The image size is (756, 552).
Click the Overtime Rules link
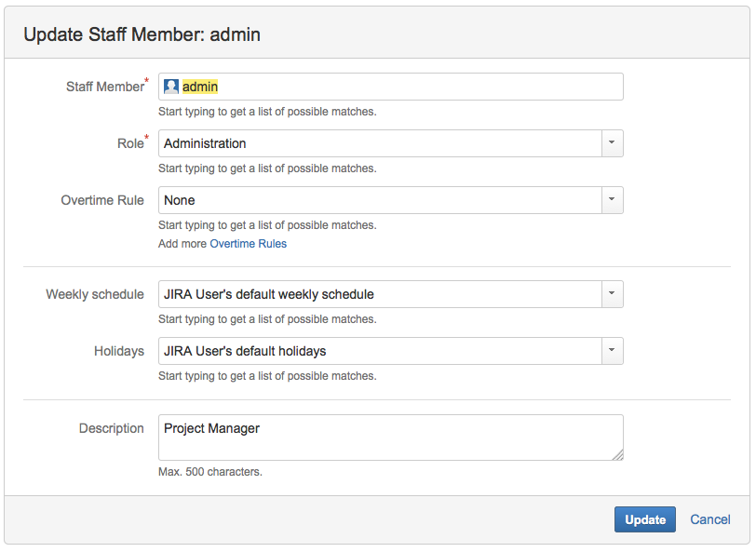pos(248,243)
